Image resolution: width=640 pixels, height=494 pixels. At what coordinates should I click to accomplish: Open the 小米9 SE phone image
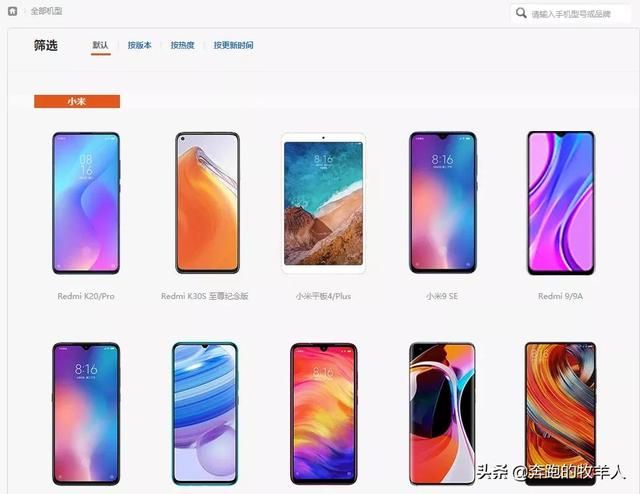[443, 202]
